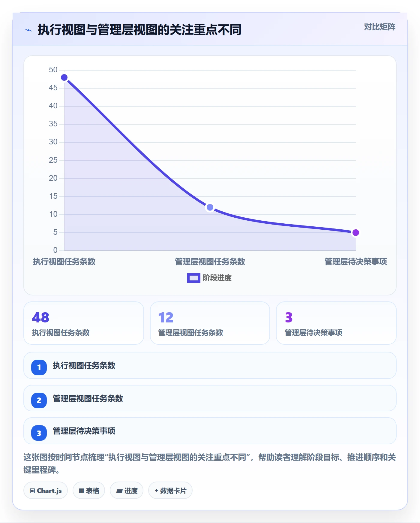Viewport: 420px width, 523px height.
Task: Select the middle chart point at 12
Action: point(210,207)
